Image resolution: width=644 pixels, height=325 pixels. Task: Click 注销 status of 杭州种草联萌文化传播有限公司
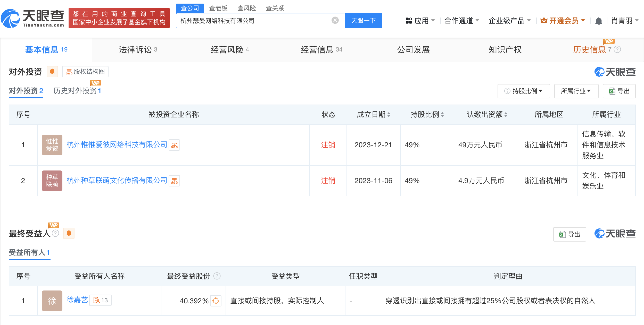click(x=328, y=181)
